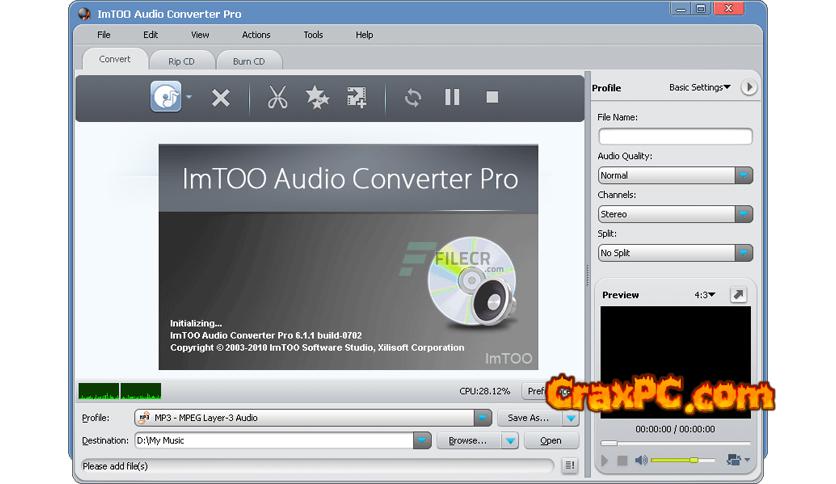Screen dimensions: 836x484
Task: Start conversion with the circular arrows icon
Action: (x=413, y=98)
